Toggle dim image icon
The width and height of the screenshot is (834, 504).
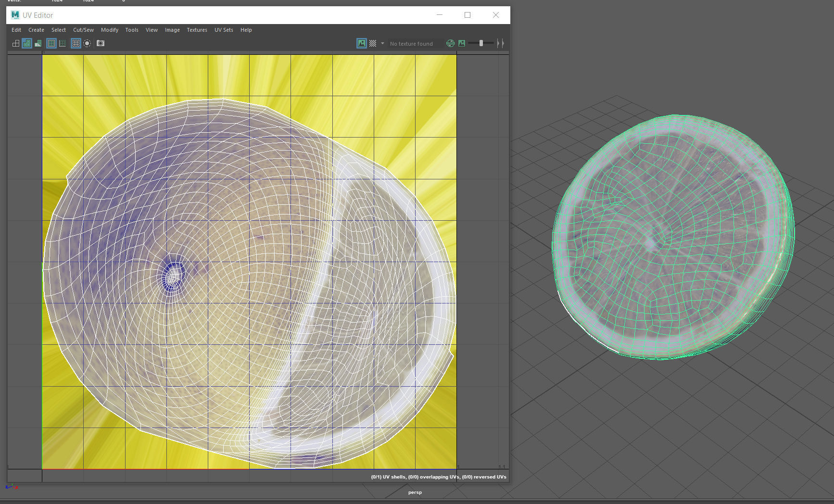tap(462, 43)
